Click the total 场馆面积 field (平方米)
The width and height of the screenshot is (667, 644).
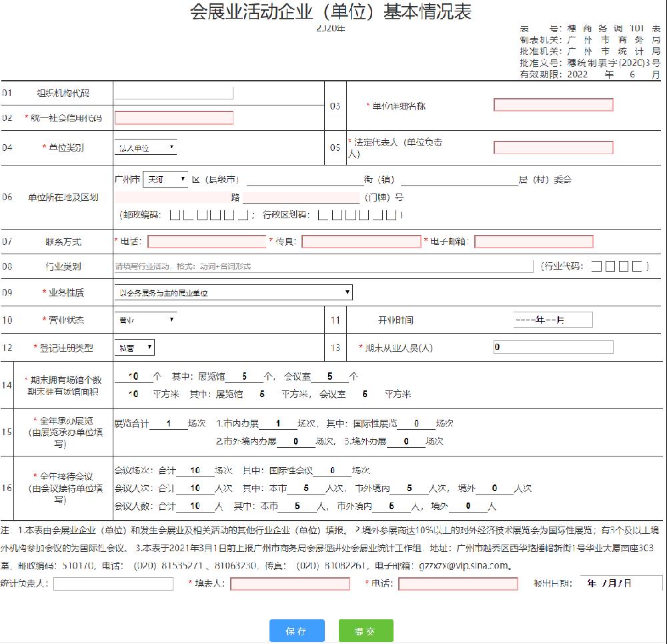(x=133, y=394)
